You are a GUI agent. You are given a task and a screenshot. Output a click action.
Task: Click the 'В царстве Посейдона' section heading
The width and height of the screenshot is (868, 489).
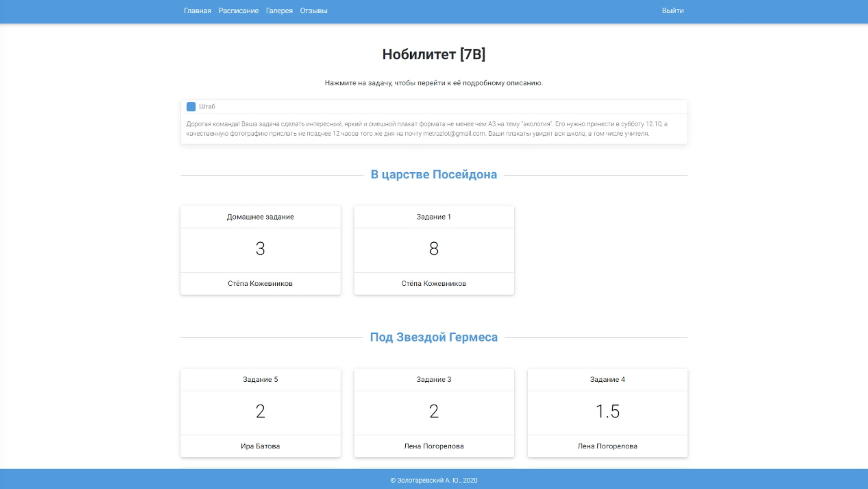pyautogui.click(x=434, y=174)
